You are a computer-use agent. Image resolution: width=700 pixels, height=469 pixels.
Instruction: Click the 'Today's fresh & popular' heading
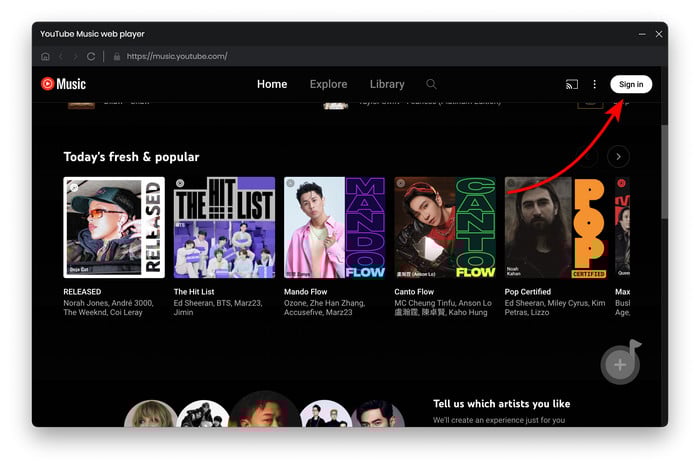click(131, 157)
